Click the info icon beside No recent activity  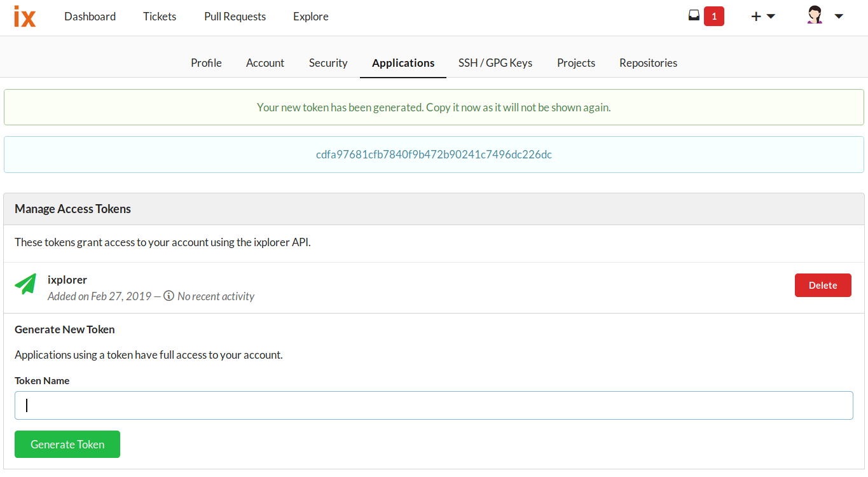coord(169,296)
